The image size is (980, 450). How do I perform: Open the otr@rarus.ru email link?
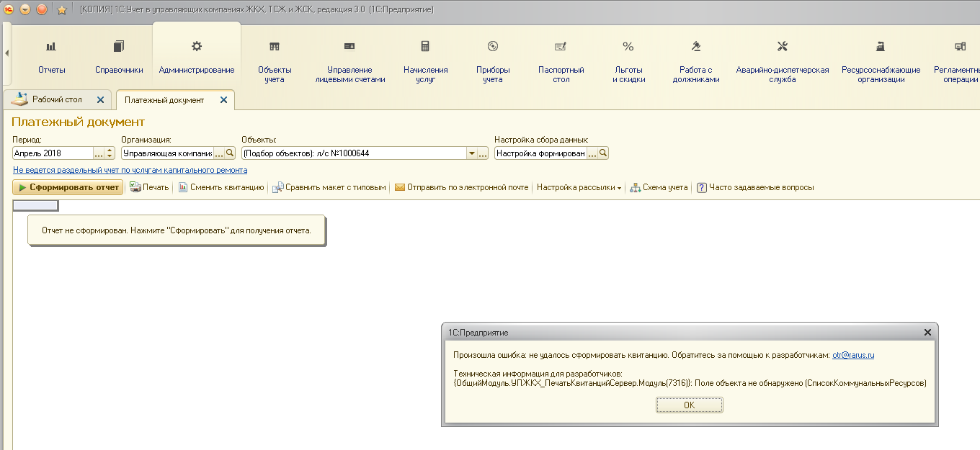[853, 355]
